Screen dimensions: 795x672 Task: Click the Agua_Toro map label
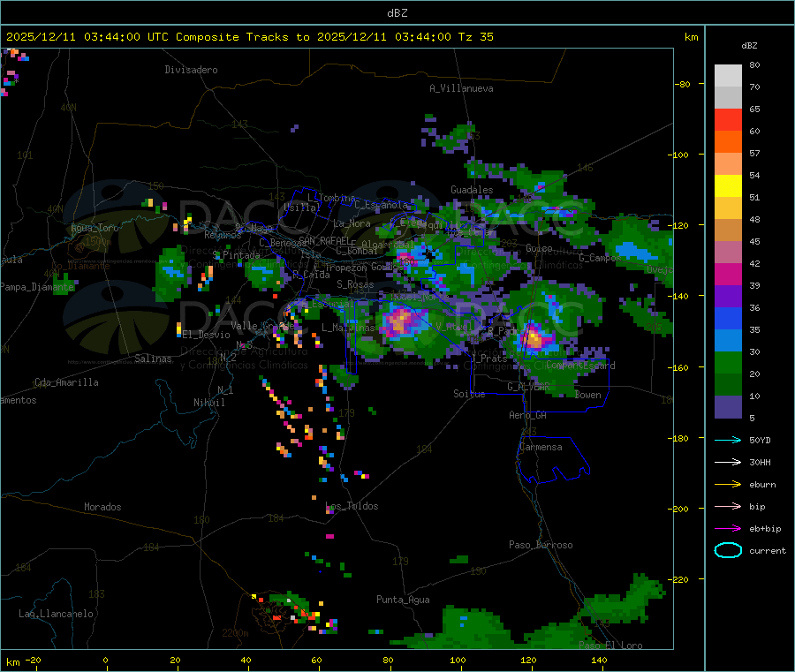(95, 228)
